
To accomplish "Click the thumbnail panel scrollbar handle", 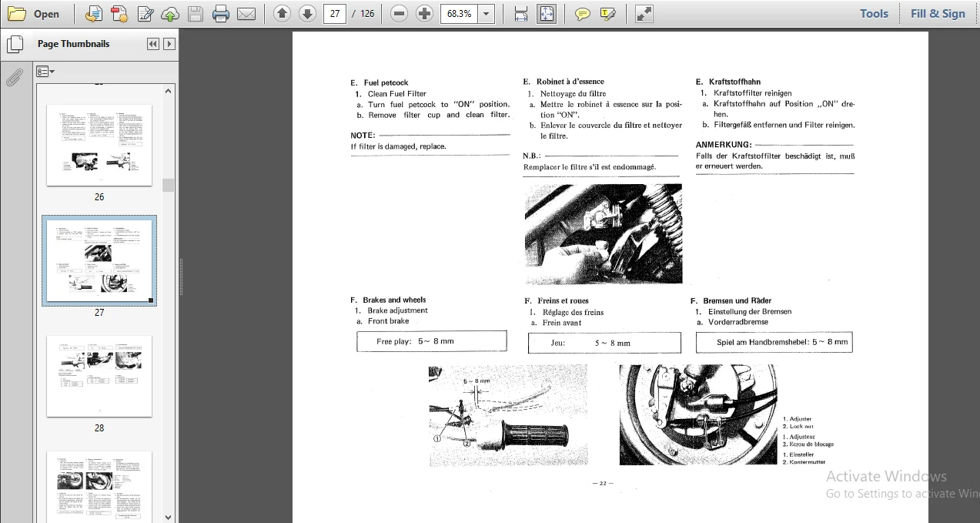I will coord(168,185).
